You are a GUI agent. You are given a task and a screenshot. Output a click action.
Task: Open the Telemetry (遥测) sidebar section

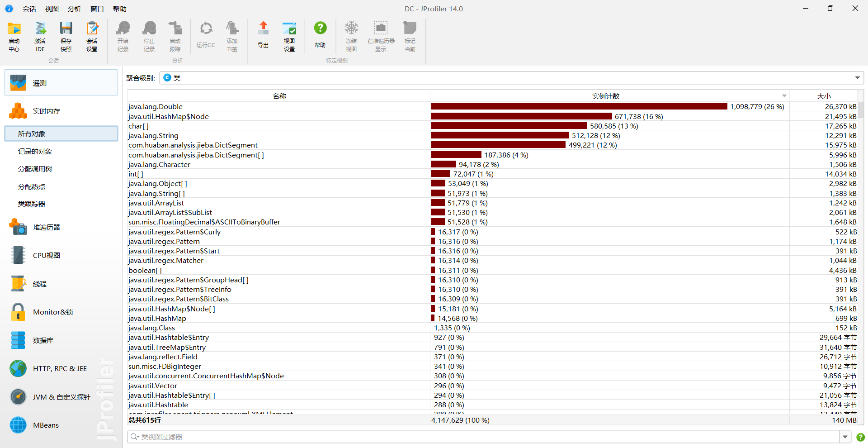pos(61,83)
